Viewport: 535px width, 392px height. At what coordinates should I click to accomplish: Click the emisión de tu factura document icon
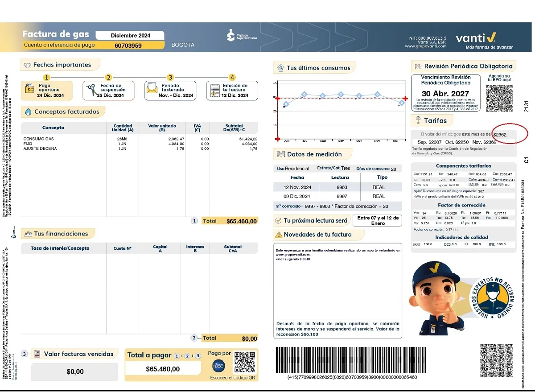214,91
